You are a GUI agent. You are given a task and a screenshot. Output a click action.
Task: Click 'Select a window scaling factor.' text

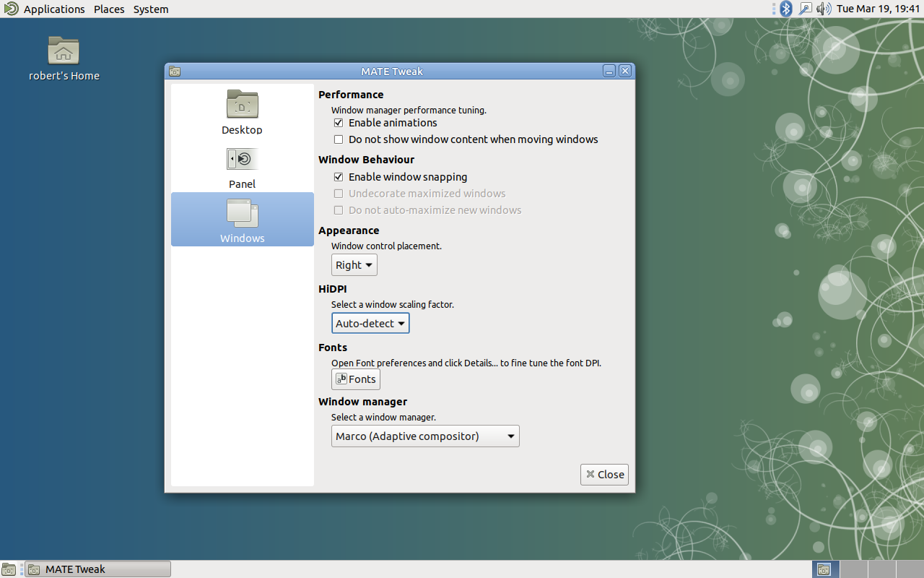pyautogui.click(x=393, y=305)
